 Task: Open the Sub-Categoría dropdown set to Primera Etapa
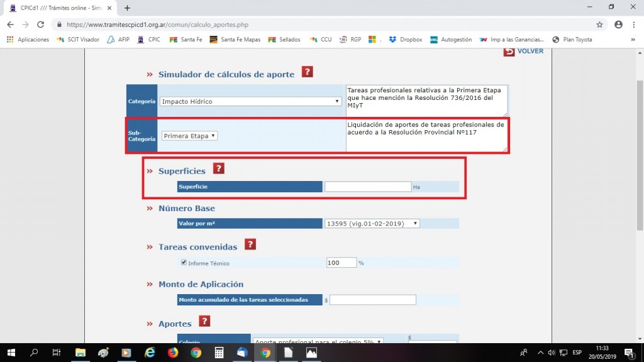[x=189, y=136]
